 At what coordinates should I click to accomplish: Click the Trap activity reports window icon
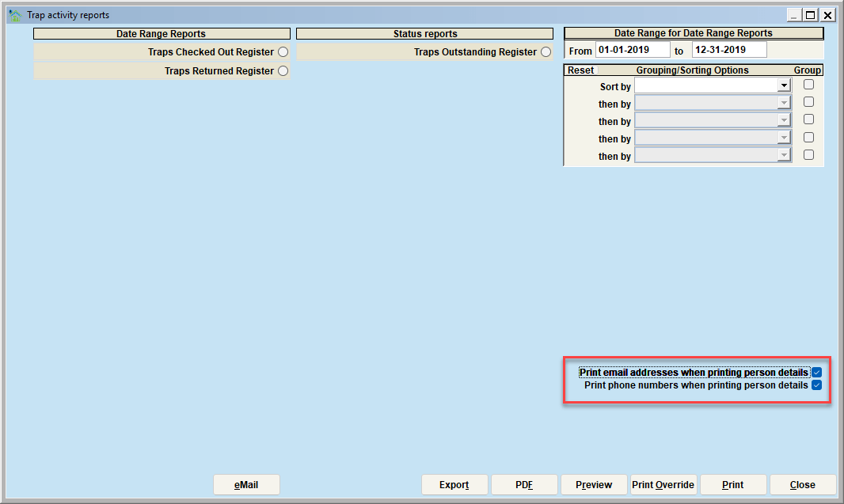[15, 15]
